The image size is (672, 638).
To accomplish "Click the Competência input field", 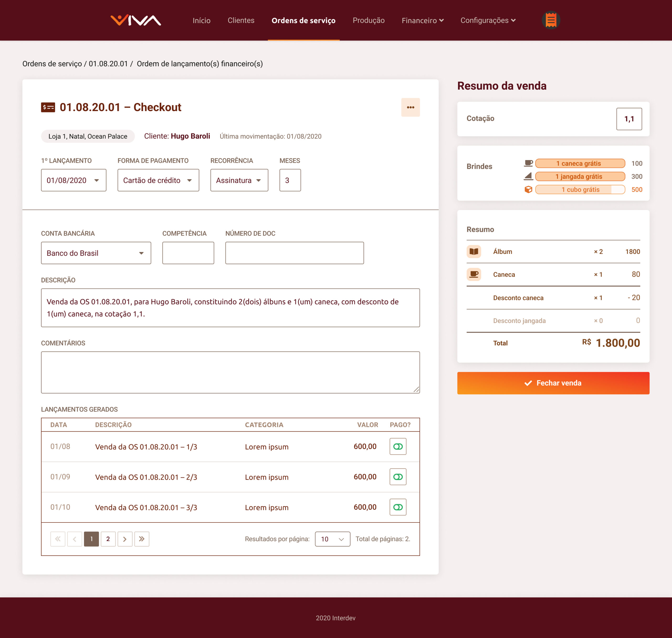I will point(188,253).
